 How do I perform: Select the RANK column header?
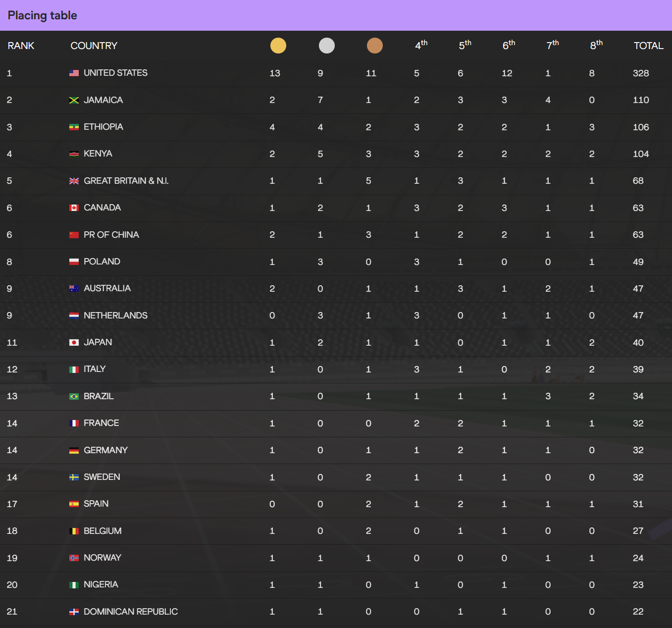pyautogui.click(x=21, y=46)
